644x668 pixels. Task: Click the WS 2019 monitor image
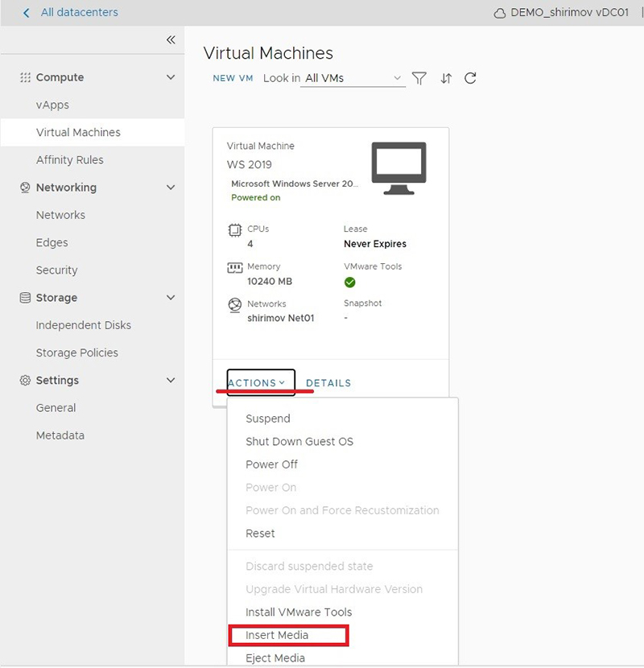click(x=398, y=168)
